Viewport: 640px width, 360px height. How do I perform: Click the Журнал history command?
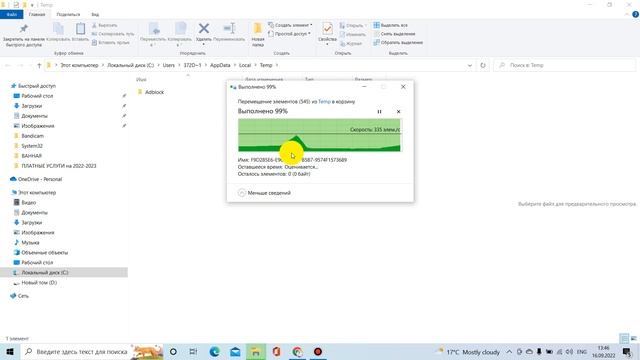[351, 43]
